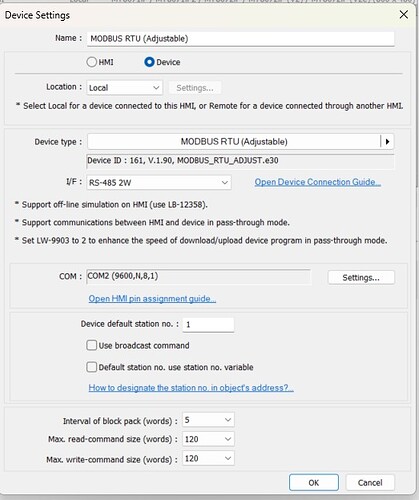Confirm with the OK button
The image size is (419, 500).
[x=314, y=482]
